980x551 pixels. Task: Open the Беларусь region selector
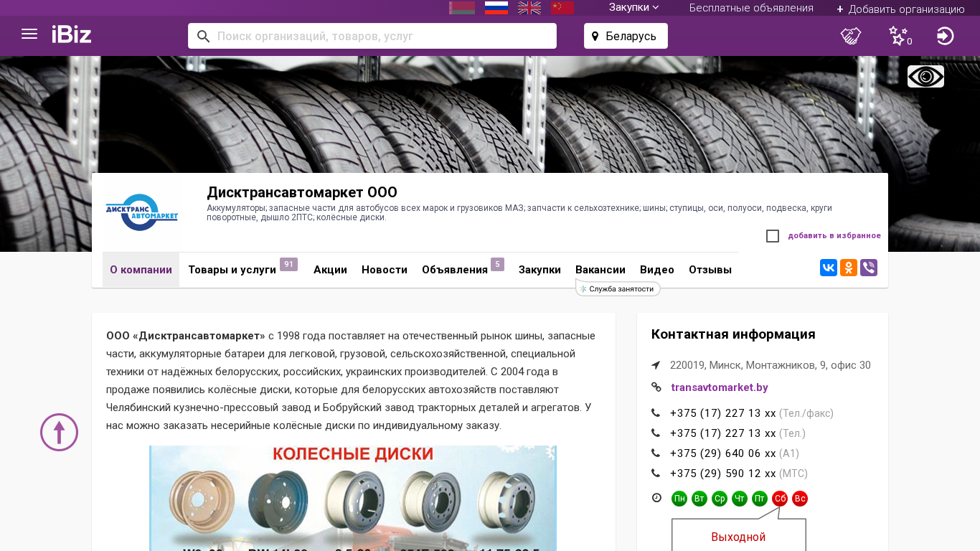point(626,36)
